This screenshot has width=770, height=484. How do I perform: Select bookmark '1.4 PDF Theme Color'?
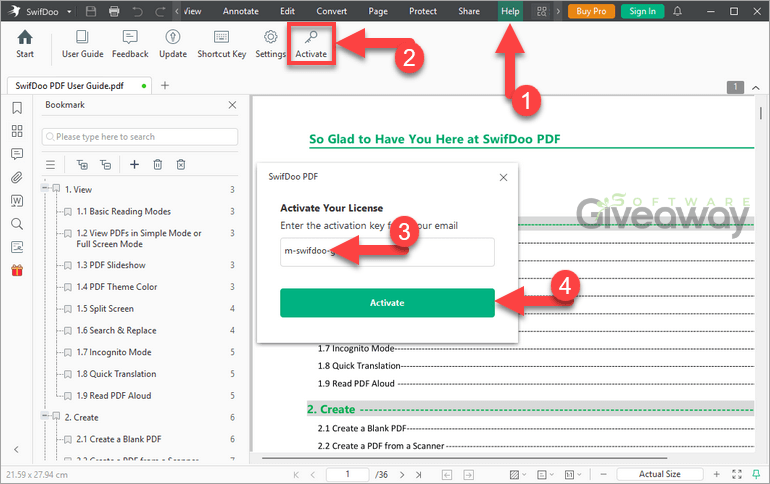click(x=116, y=287)
